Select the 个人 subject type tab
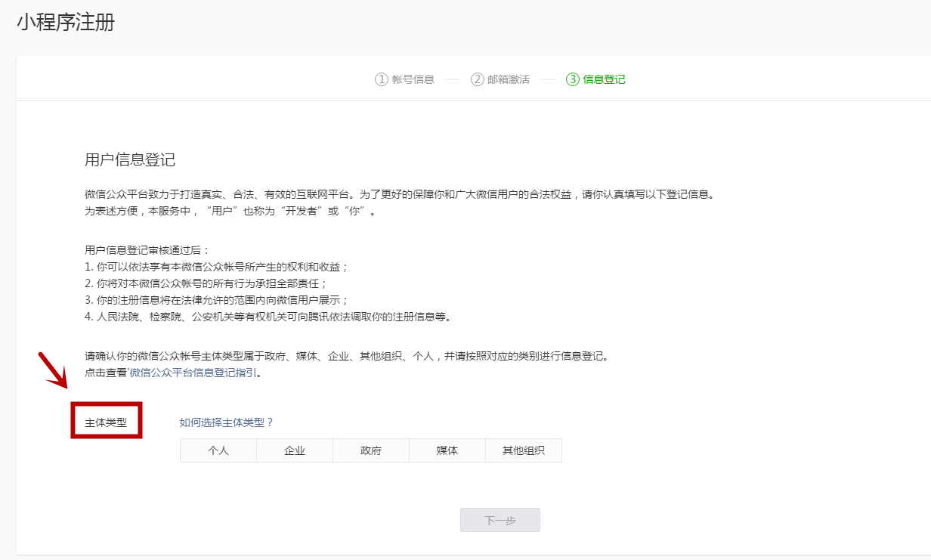 click(x=218, y=450)
